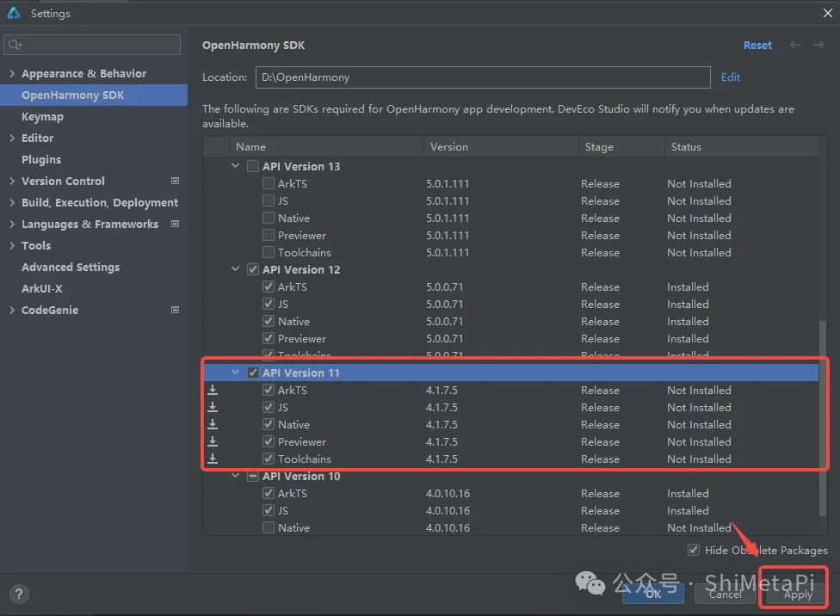This screenshot has height=616, width=840.
Task: Select Plugins in the settings sidebar
Action: 41,159
